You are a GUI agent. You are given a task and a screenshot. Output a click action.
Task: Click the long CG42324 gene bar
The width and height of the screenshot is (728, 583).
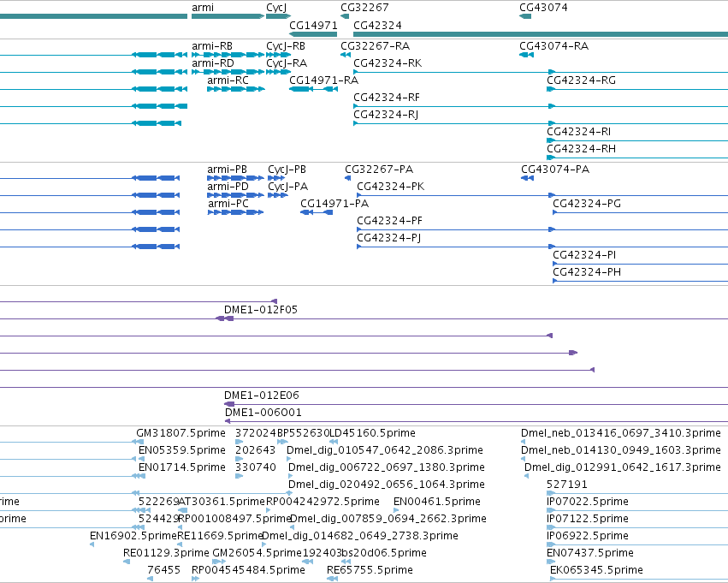point(541,34)
